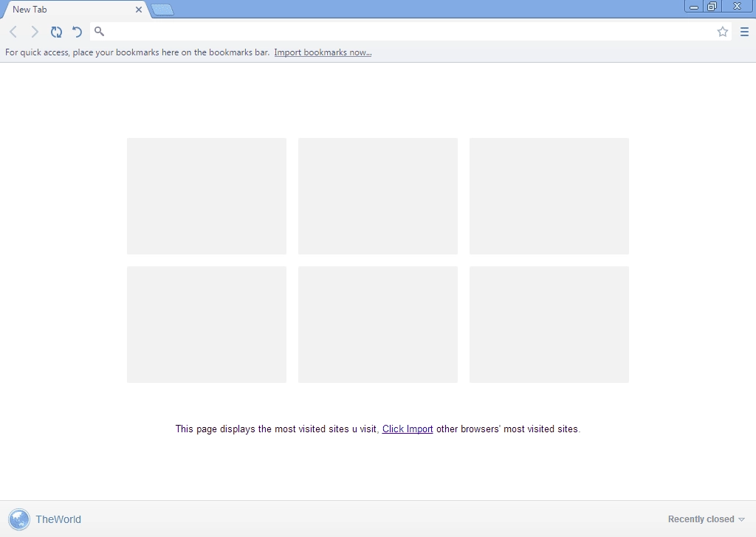Open Import bookmarks now link
The height and width of the screenshot is (537, 756).
323,52
